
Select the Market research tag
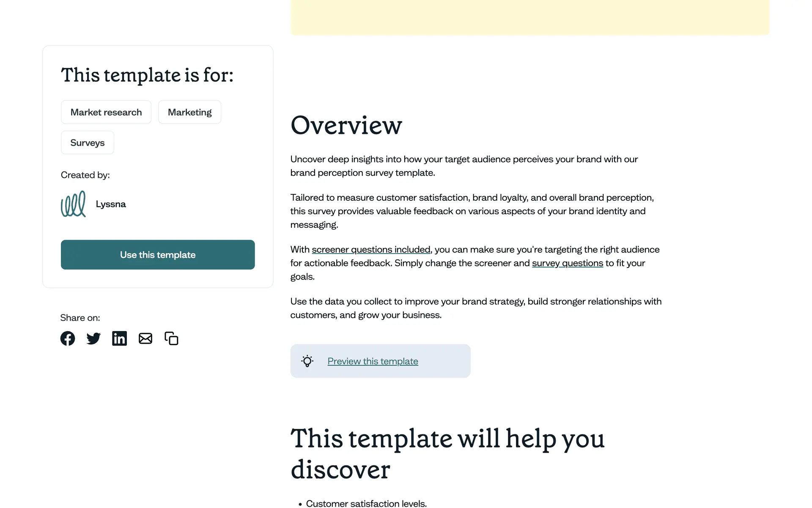(x=106, y=112)
